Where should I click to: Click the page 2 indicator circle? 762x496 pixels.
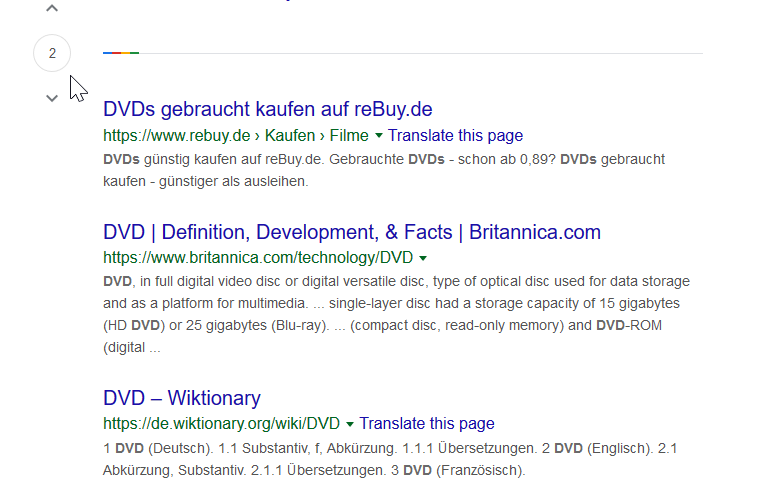(x=52, y=53)
